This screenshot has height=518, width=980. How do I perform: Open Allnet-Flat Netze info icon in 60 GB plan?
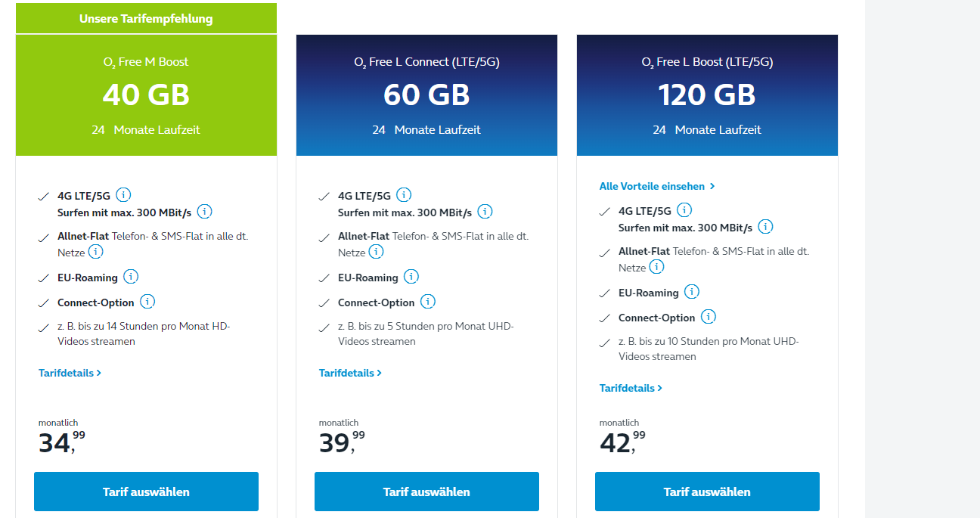pos(376,252)
